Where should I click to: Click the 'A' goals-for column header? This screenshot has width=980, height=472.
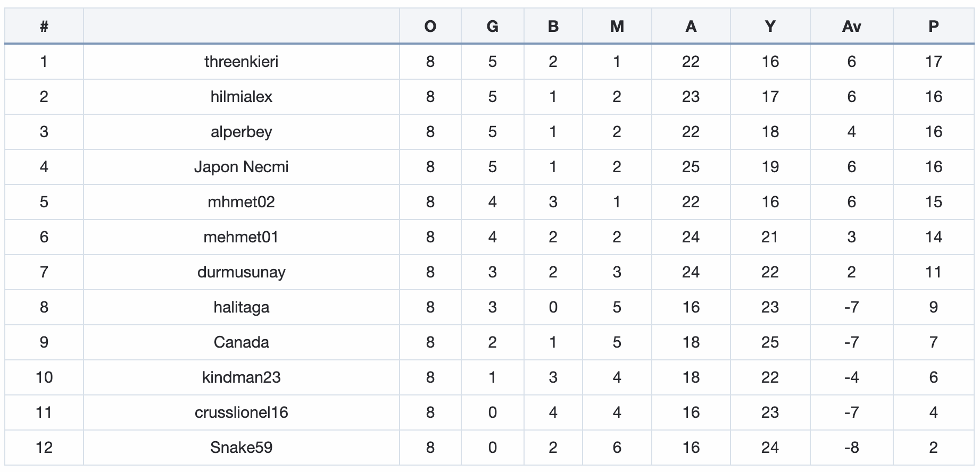[691, 26]
